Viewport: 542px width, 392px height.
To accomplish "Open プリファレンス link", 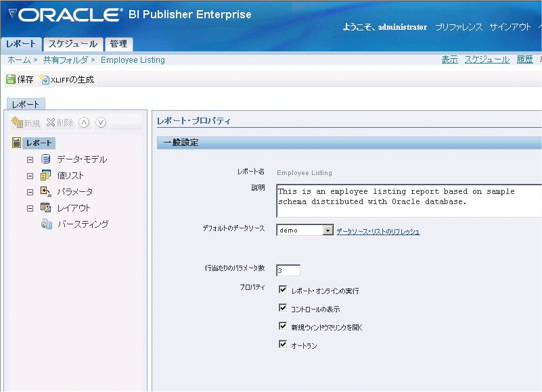I will point(459,27).
